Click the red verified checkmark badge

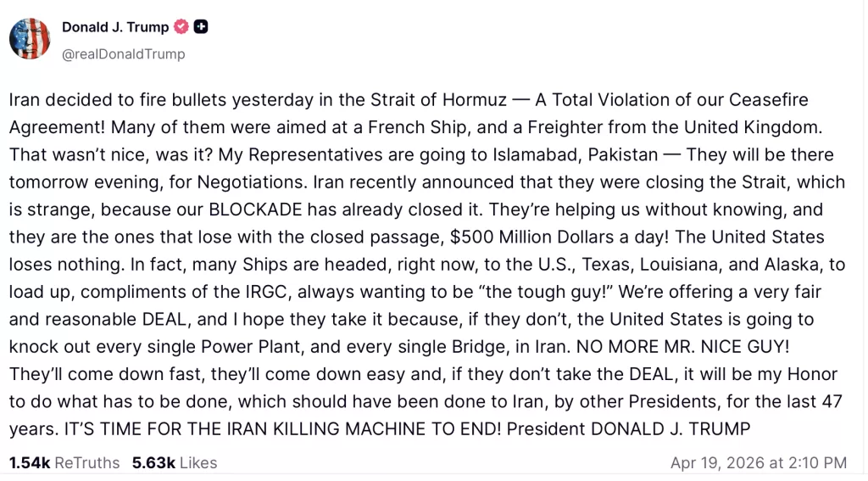[181, 27]
